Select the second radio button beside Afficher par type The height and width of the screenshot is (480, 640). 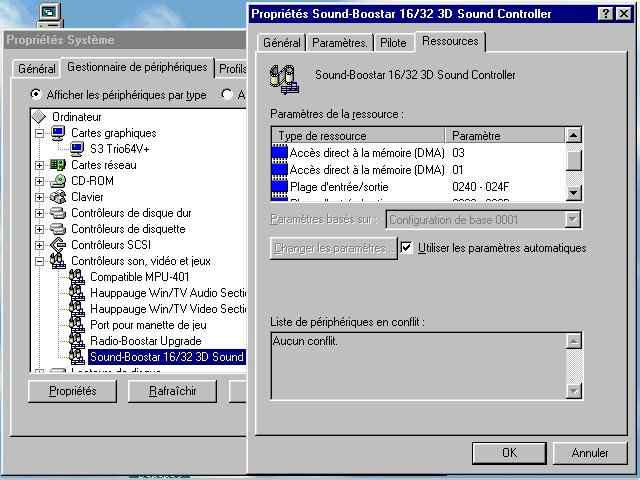(x=227, y=95)
